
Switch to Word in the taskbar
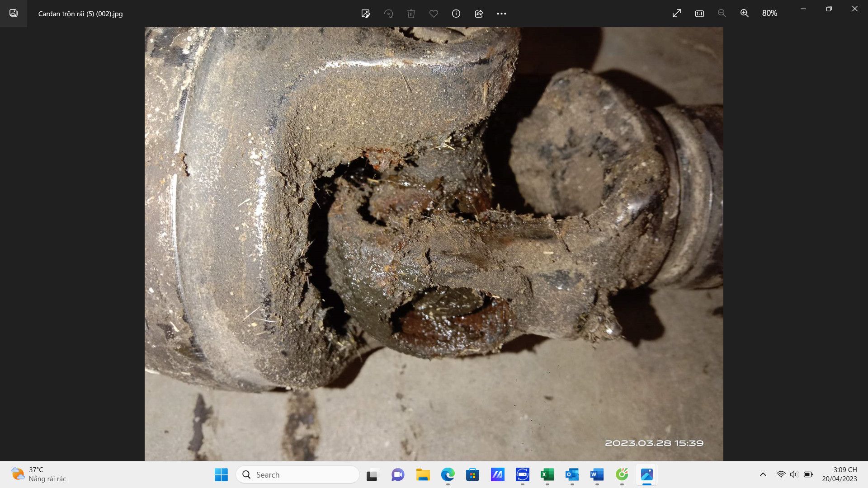597,474
